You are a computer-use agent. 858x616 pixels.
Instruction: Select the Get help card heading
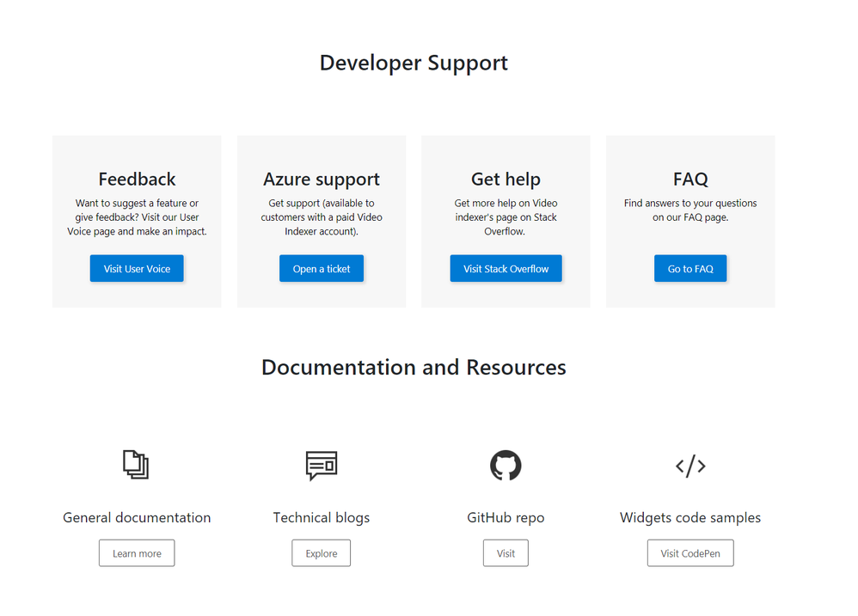click(x=506, y=180)
